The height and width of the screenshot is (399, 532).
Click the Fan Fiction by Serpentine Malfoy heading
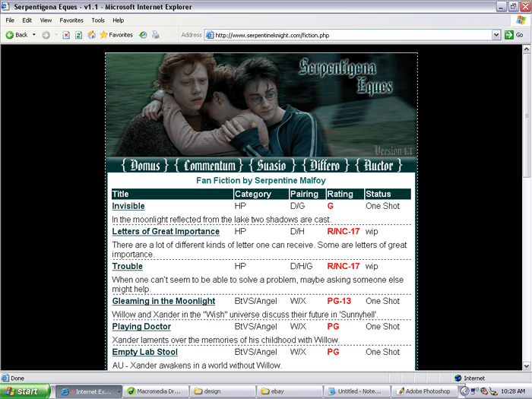point(261,181)
